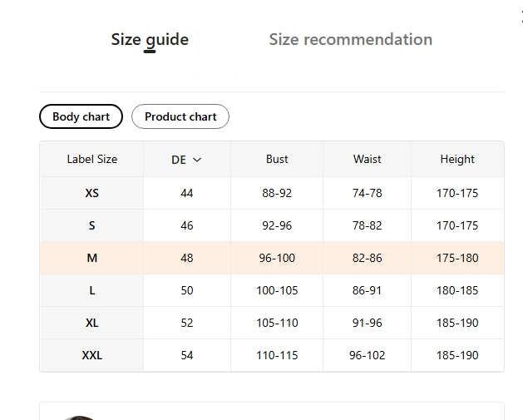Click the avatar thumbnail below the table
The height and width of the screenshot is (420, 523).
79,416
